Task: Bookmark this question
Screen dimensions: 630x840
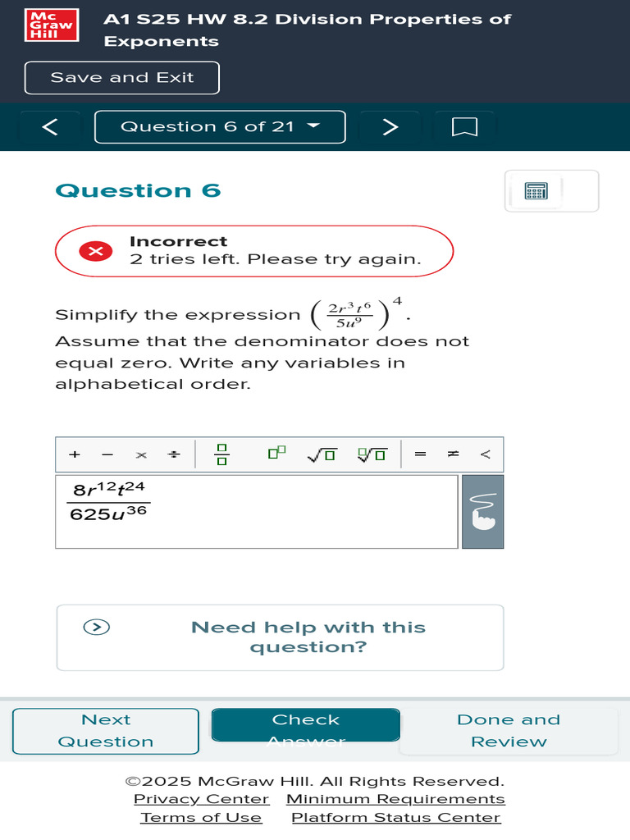Action: pyautogui.click(x=464, y=127)
